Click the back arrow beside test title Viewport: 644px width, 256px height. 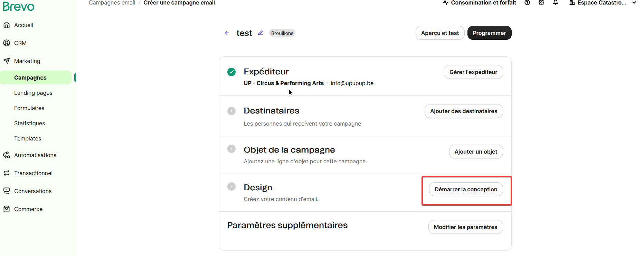click(x=227, y=33)
